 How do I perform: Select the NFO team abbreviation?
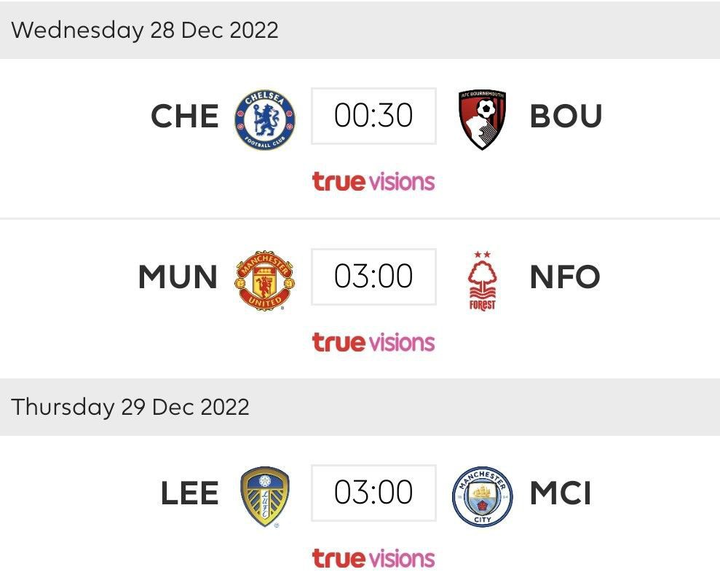565,277
